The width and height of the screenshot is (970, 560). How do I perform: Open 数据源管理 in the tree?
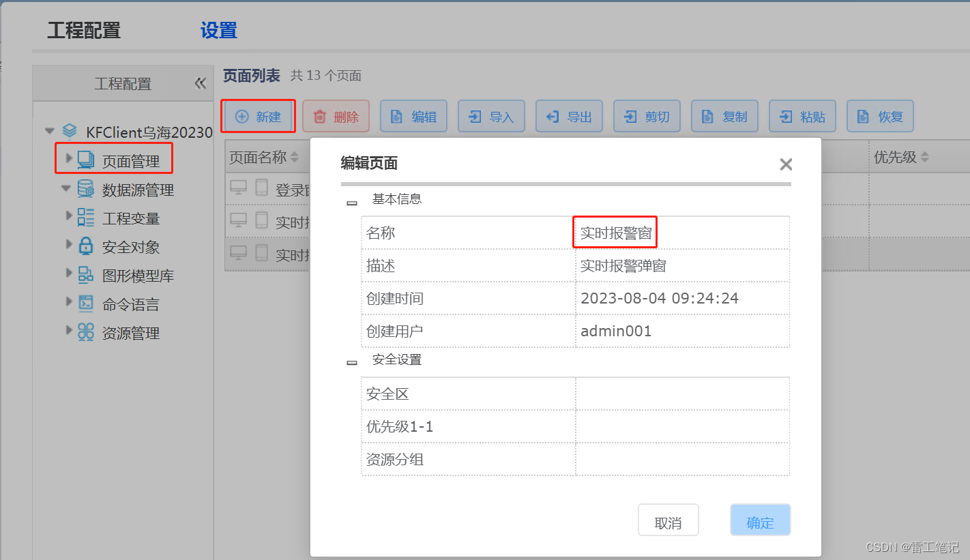point(138,190)
